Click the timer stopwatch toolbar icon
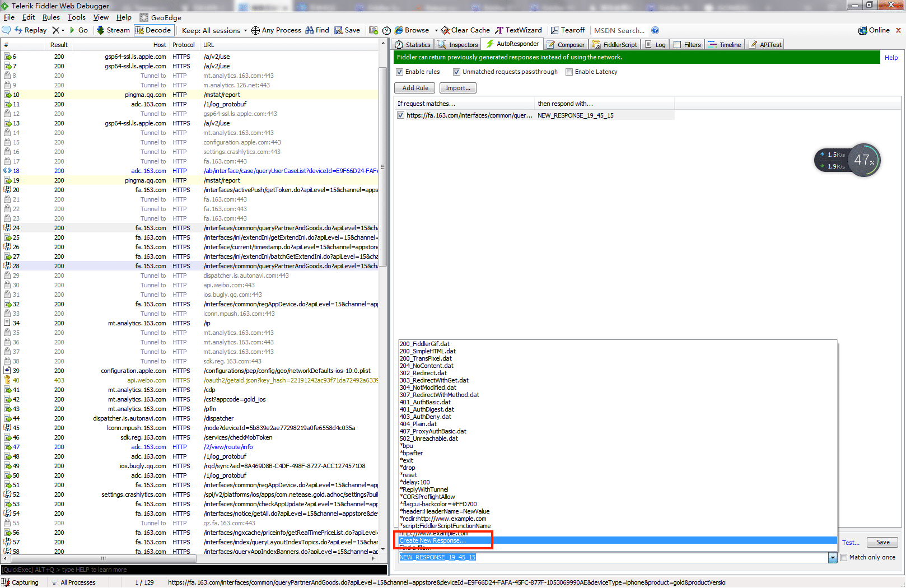The height and width of the screenshot is (588, 906). coord(386,30)
